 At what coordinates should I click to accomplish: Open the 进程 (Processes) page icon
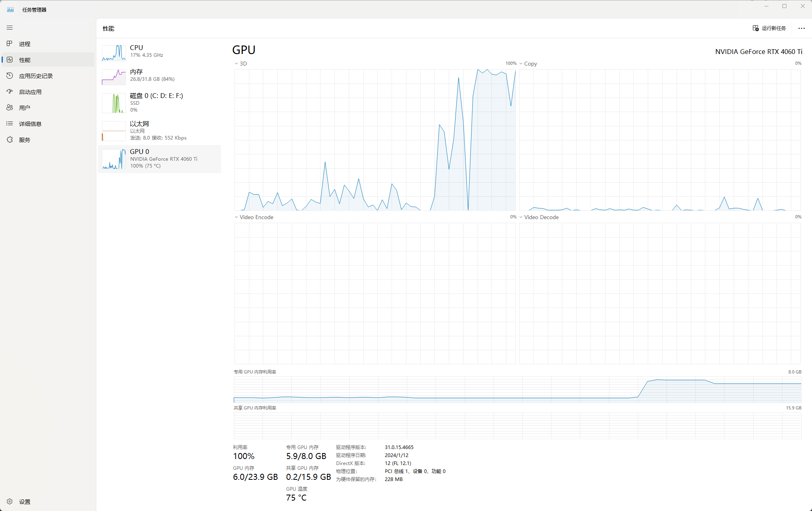point(10,43)
